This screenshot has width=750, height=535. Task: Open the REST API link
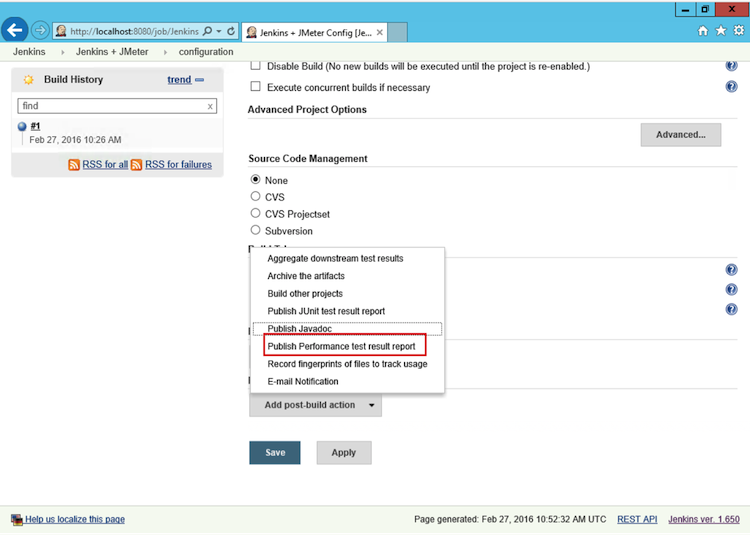pos(637,520)
